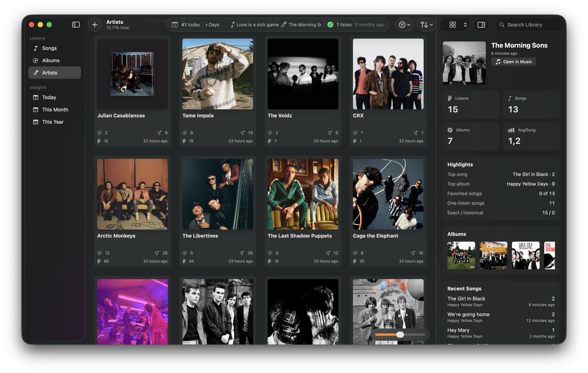Click the album count icon on CRX card

point(355,133)
